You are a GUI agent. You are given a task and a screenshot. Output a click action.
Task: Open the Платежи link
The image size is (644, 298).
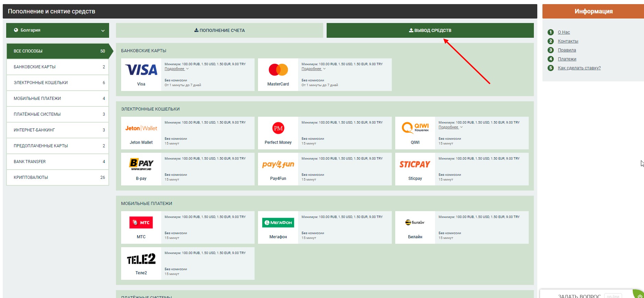(x=567, y=59)
